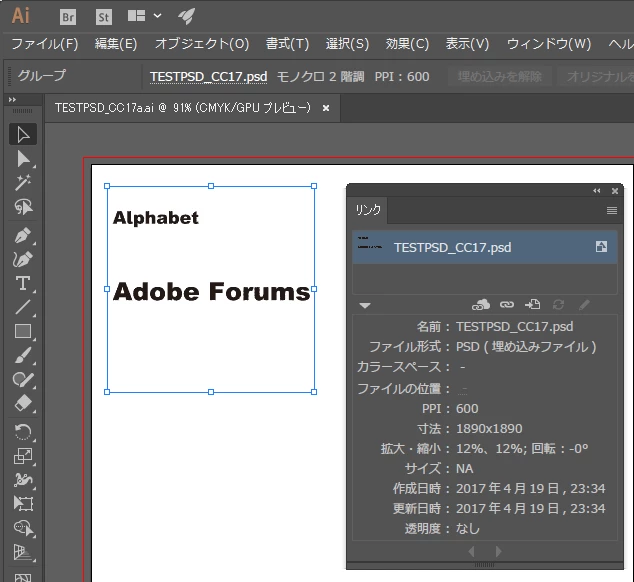Image resolution: width=634 pixels, height=582 pixels.
Task: Open the 効果(C) menu
Action: (x=407, y=44)
